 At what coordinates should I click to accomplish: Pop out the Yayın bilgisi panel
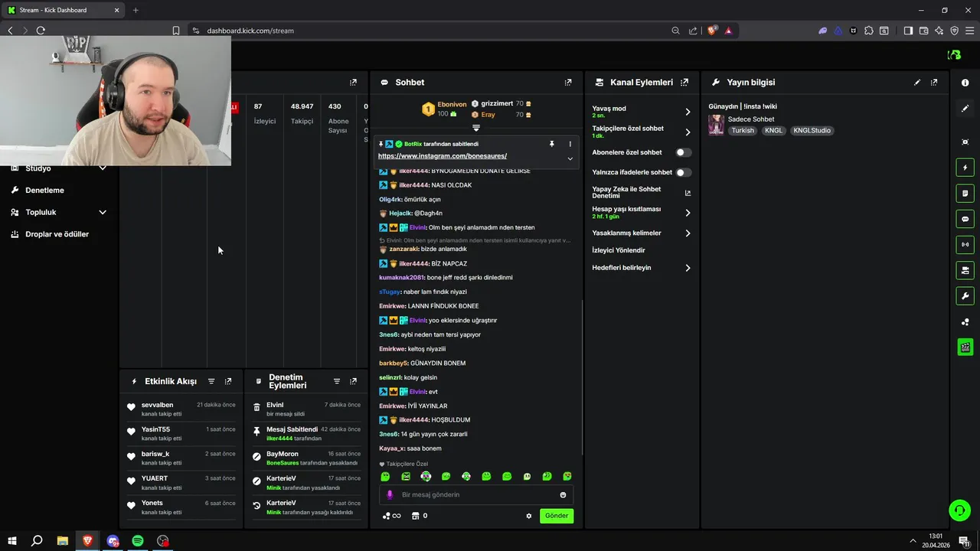[x=934, y=82]
